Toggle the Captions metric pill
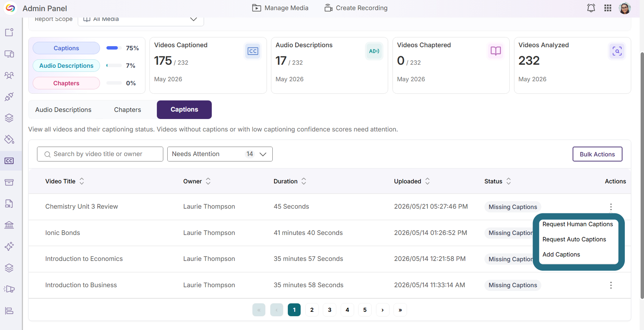The height and width of the screenshot is (330, 644). [66, 48]
